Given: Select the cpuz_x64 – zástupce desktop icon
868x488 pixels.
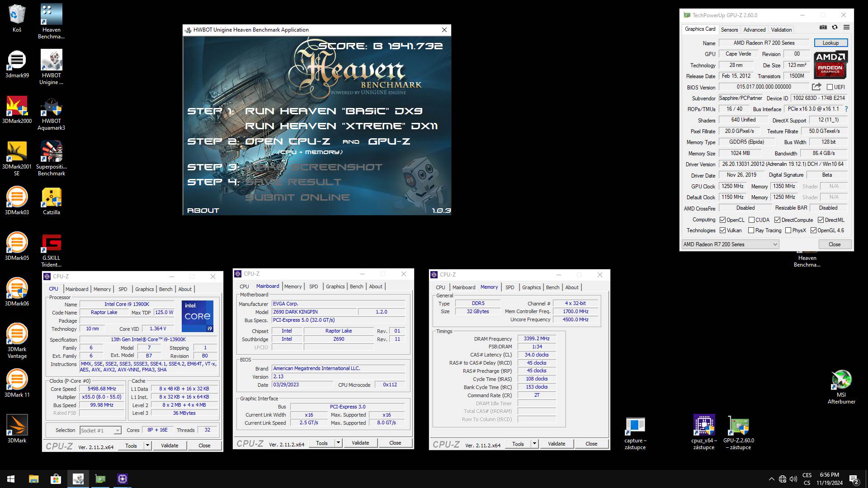Looking at the screenshot, I should coord(704,433).
